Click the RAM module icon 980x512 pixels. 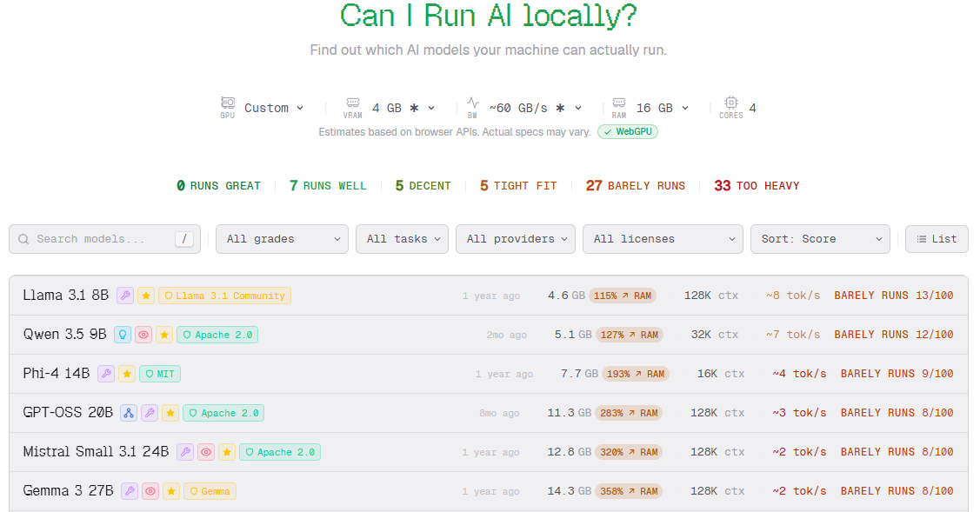tap(619, 103)
